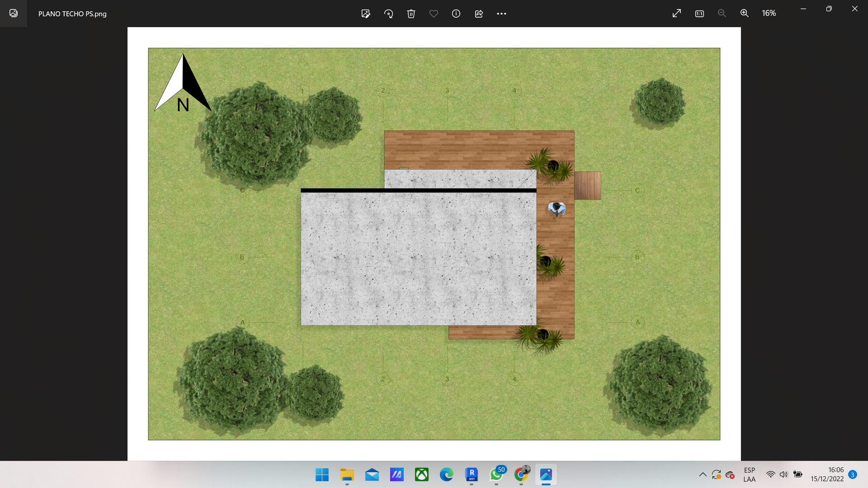Open the Photos app home icon

pos(14,14)
